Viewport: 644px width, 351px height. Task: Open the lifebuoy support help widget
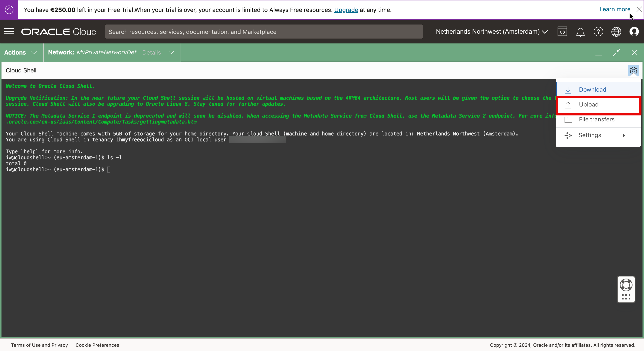point(626,285)
